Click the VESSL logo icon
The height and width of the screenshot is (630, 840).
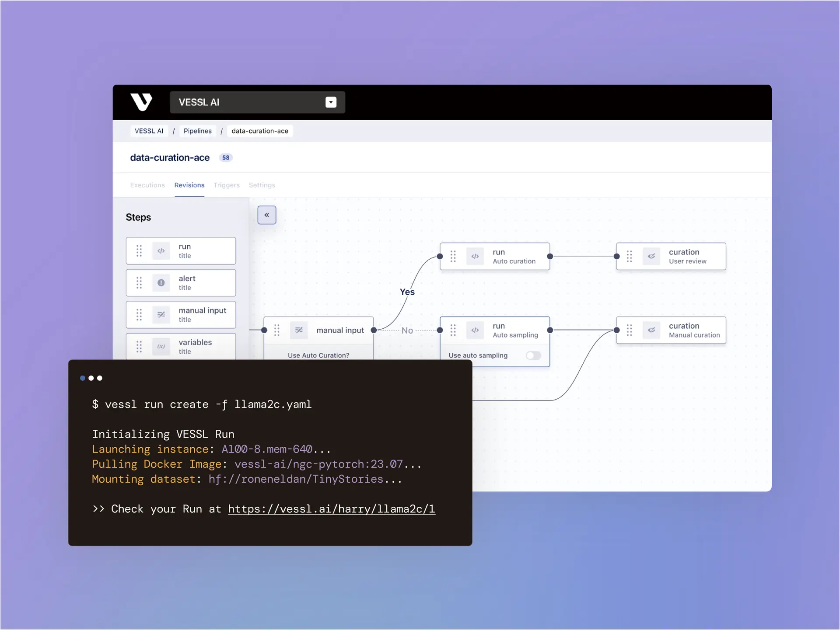point(141,102)
